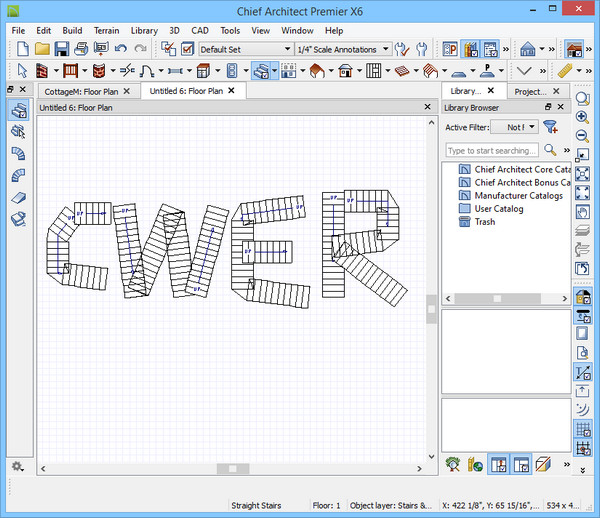The image size is (600, 518).
Task: Toggle the grid snaps icon on right toolbar
Action: [583, 428]
